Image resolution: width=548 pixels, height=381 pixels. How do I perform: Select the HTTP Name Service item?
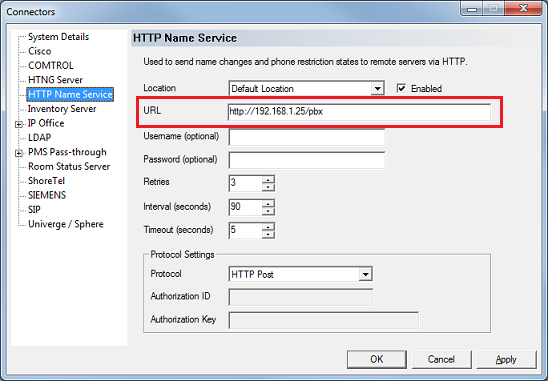70,94
